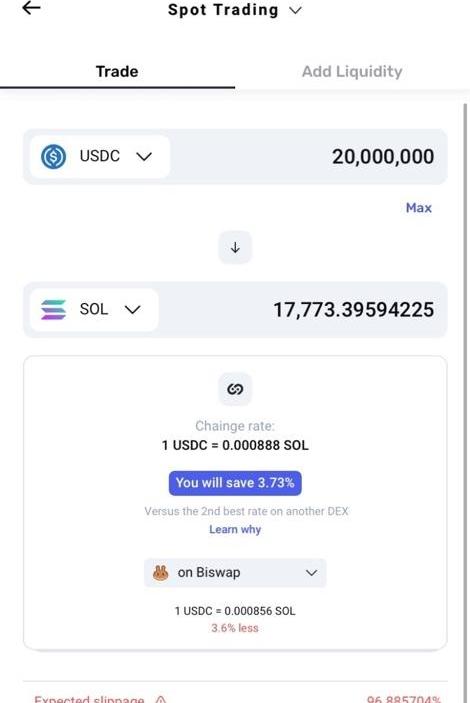
Task: Expand the on Biswap DEX dropdown chevron
Action: [x=311, y=573]
